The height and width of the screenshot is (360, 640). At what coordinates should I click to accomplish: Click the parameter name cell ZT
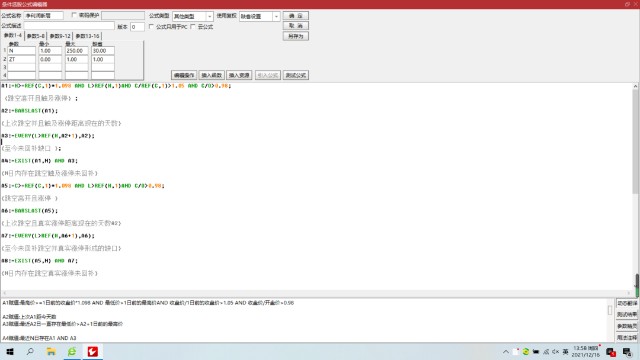coord(22,59)
